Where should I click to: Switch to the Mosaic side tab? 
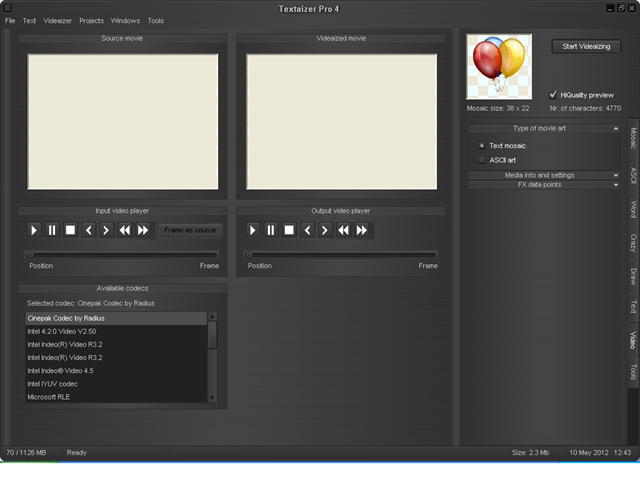pyautogui.click(x=632, y=138)
